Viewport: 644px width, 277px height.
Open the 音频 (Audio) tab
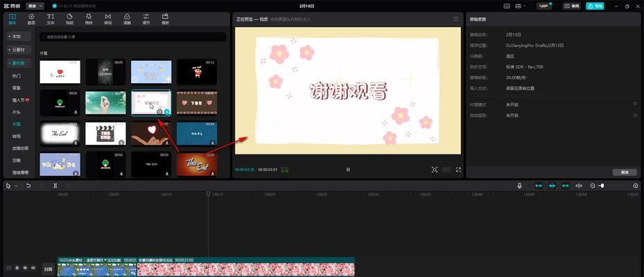31,19
